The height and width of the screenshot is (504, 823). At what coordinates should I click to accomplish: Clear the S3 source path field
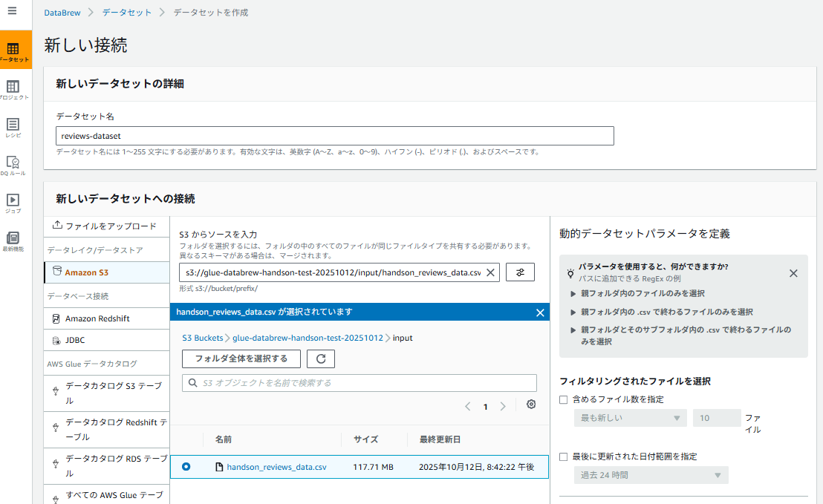(490, 272)
